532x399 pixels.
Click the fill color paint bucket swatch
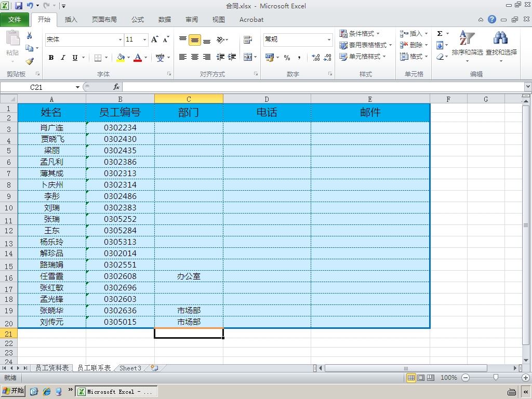(x=121, y=58)
